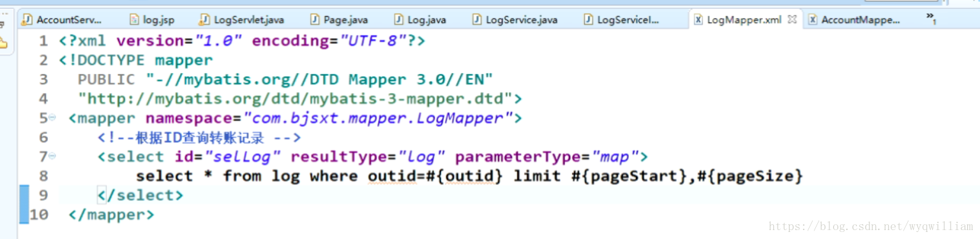980x239 pixels.
Task: Open the AccountMappe... editor tab
Action: pos(855,20)
